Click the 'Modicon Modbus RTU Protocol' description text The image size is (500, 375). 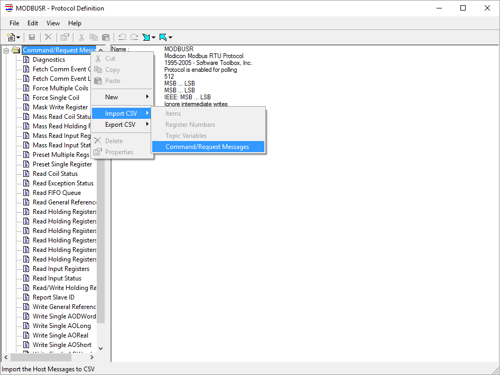click(204, 56)
